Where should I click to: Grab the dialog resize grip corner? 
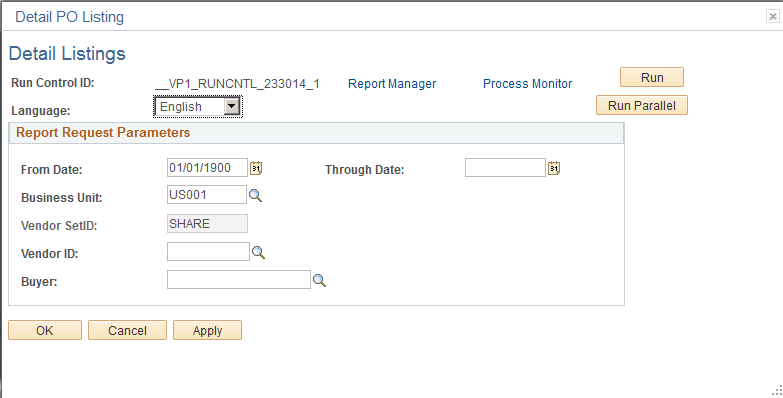click(777, 391)
